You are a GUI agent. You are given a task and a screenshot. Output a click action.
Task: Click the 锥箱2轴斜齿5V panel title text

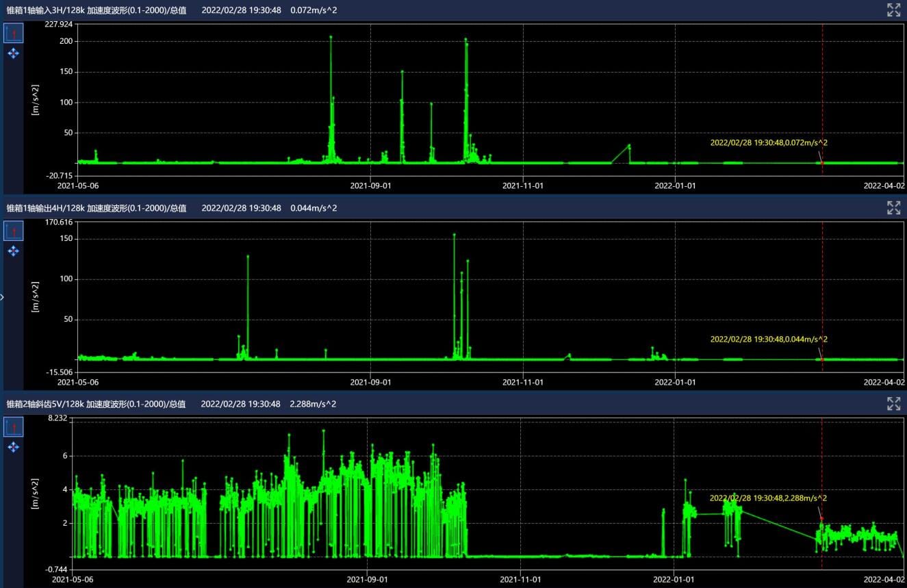tap(96, 404)
